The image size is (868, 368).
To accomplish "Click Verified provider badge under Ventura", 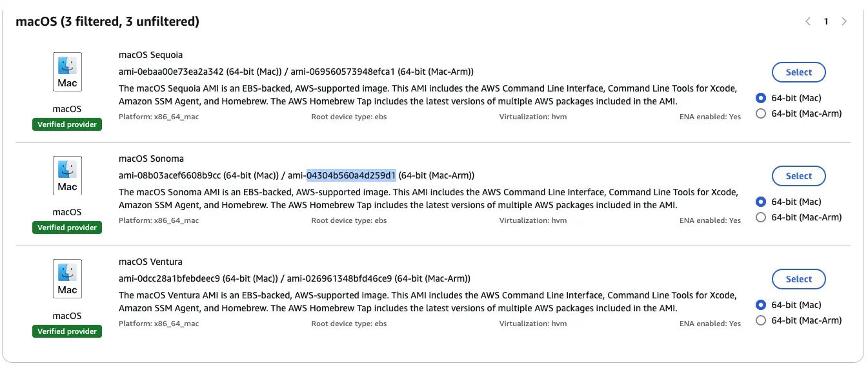I will pos(67,331).
